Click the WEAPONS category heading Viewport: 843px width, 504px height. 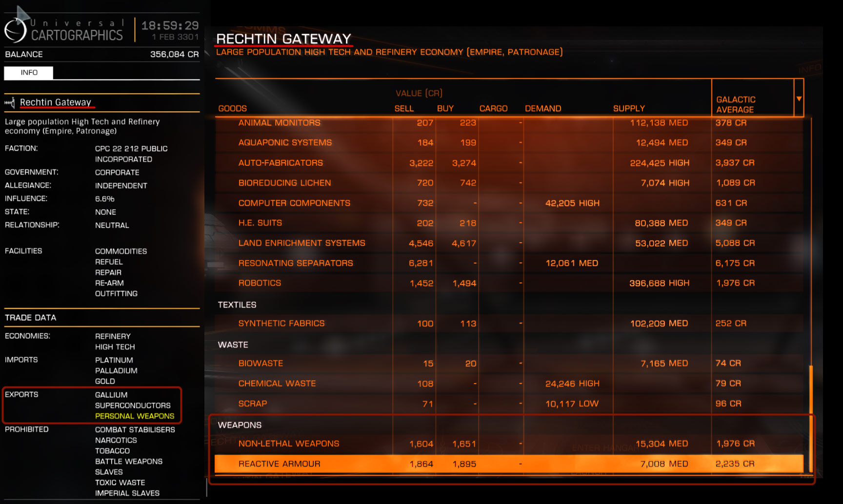pyautogui.click(x=240, y=425)
